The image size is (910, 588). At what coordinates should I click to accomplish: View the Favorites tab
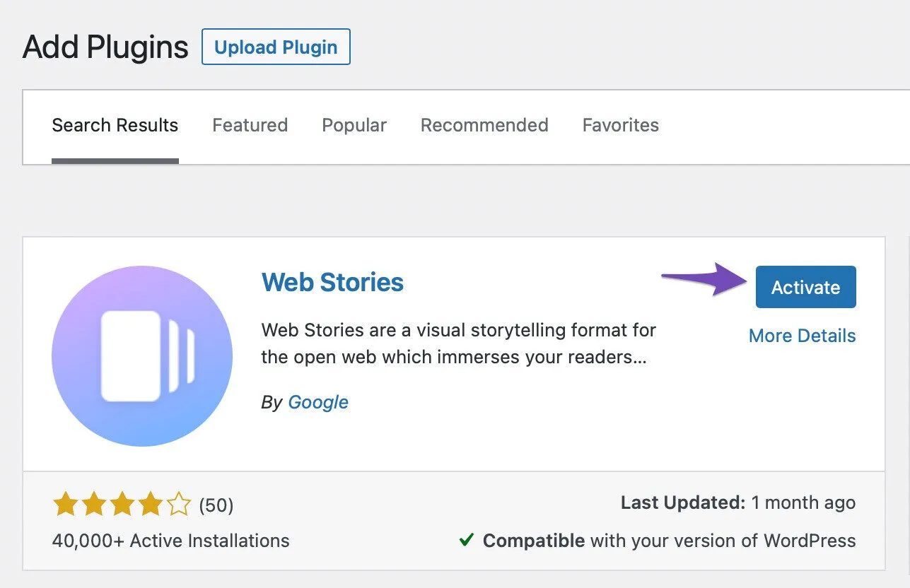(x=620, y=125)
